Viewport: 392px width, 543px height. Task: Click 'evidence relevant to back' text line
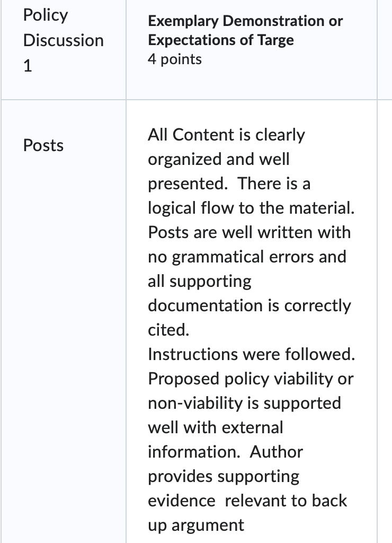[x=247, y=501]
